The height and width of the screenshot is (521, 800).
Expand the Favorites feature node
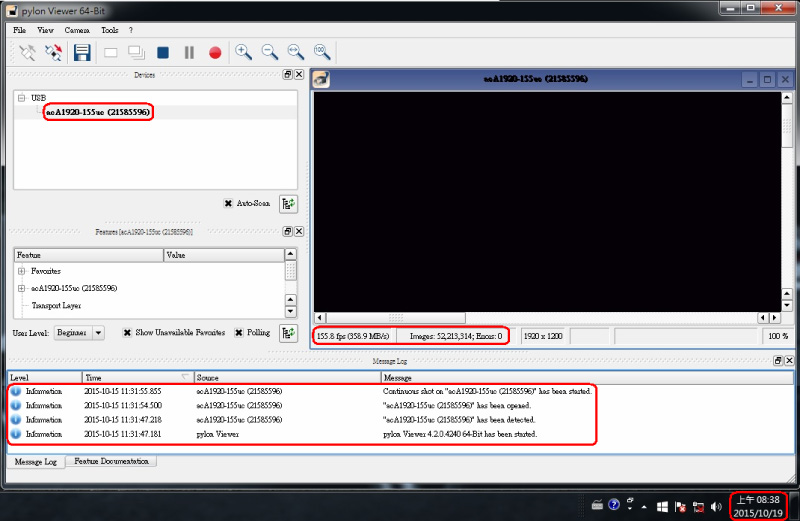pyautogui.click(x=21, y=271)
